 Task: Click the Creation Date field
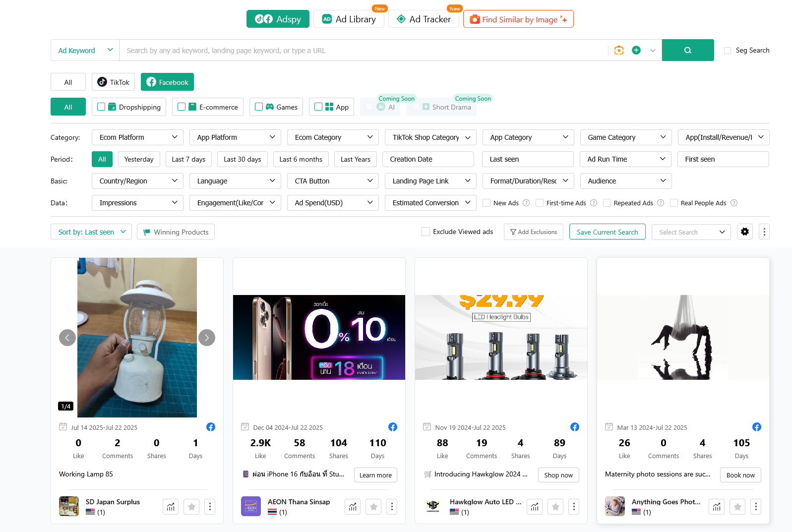(x=428, y=159)
